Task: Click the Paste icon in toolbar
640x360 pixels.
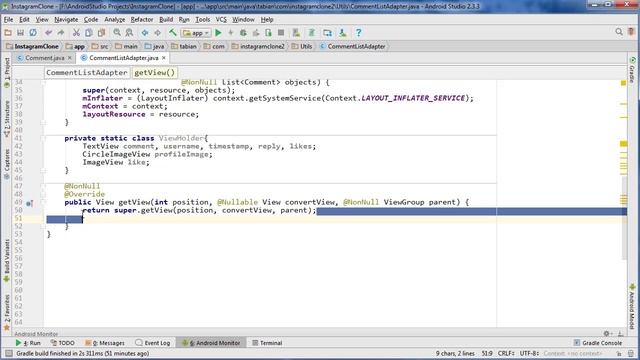Action: tap(101, 33)
